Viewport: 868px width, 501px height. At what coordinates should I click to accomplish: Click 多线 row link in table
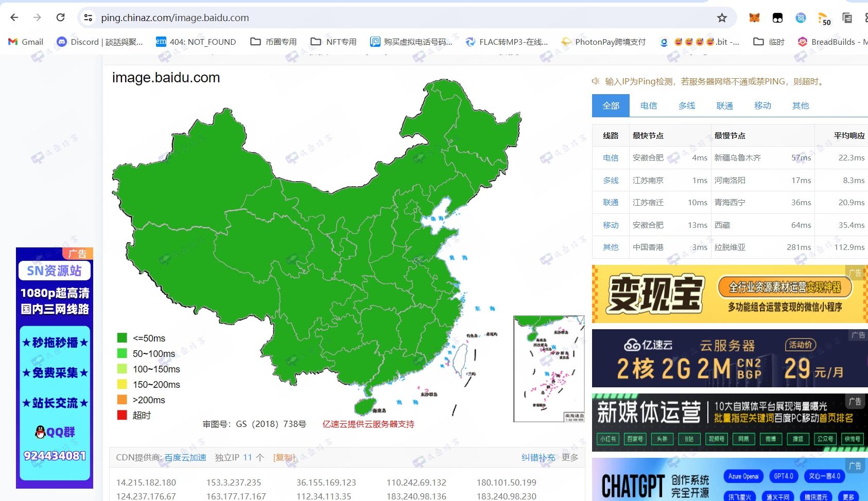(x=611, y=180)
